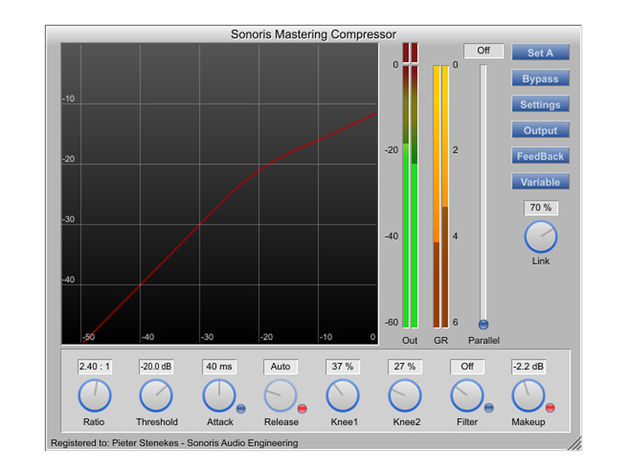Click the Output button

(x=540, y=130)
